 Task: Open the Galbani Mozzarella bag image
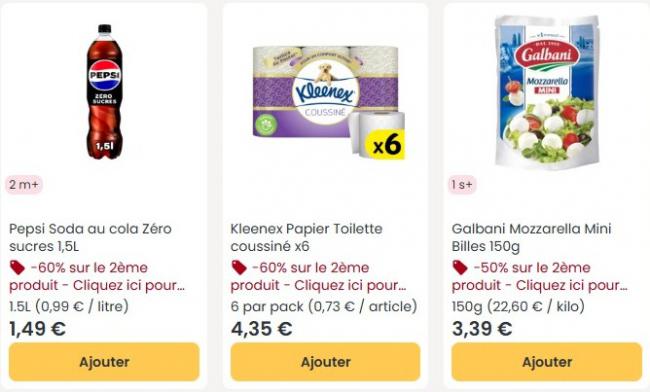tap(547, 92)
